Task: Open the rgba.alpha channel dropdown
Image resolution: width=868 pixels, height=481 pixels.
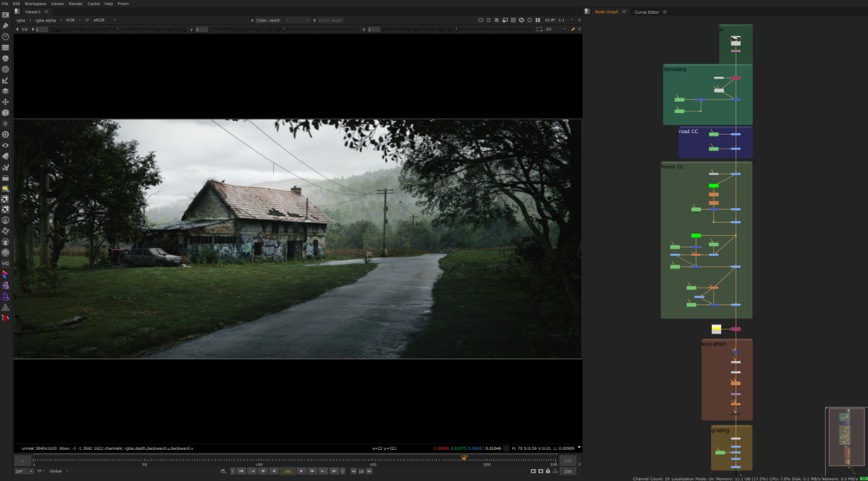Action: pyautogui.click(x=48, y=20)
